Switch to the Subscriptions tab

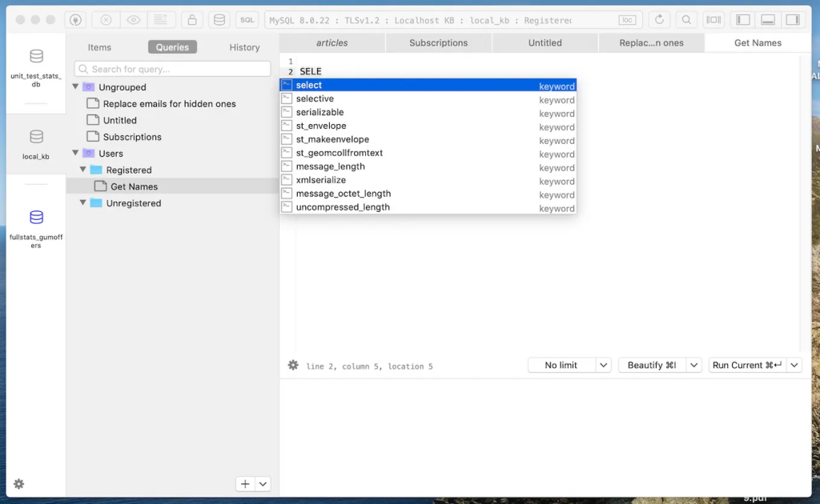(438, 43)
